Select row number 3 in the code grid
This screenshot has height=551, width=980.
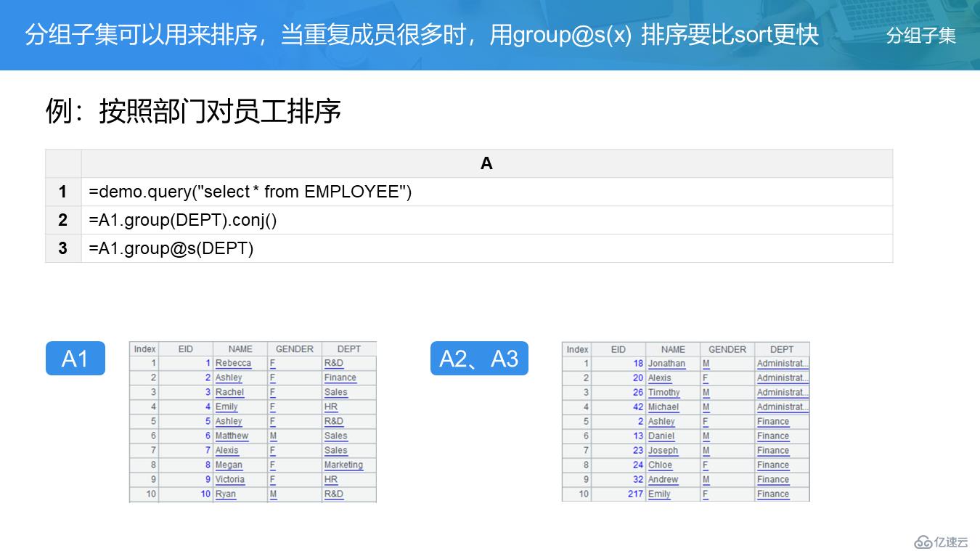pyautogui.click(x=63, y=248)
